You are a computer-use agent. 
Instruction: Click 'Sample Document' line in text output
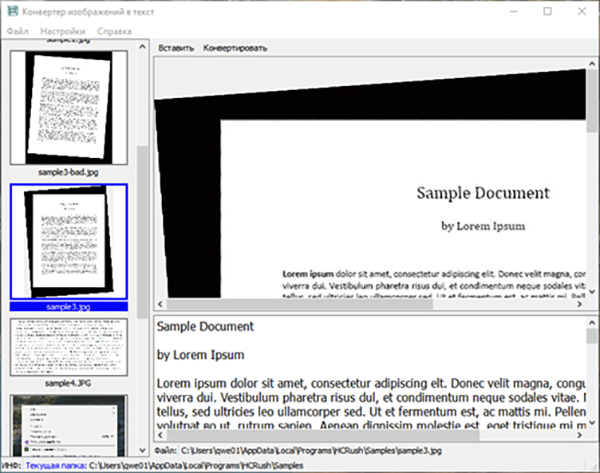tap(205, 326)
